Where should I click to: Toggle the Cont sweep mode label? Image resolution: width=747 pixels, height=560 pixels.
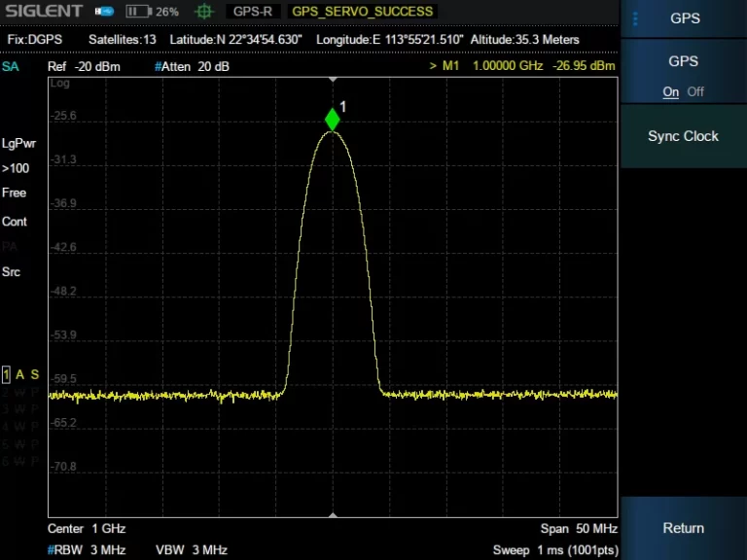(x=15, y=222)
